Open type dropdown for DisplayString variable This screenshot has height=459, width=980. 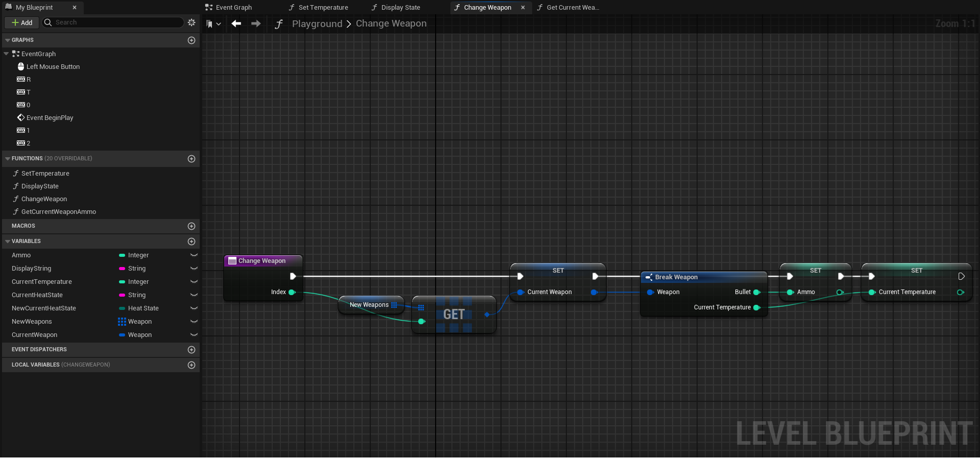132,269
